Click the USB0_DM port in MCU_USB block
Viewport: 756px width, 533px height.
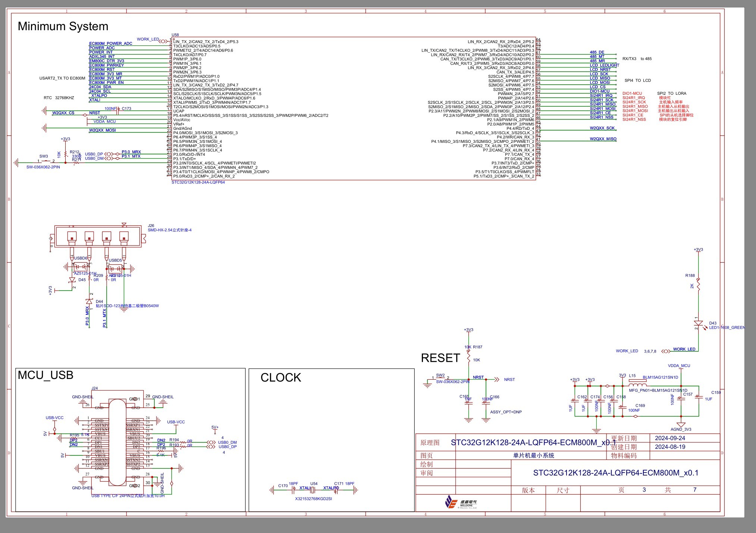[x=211, y=442]
